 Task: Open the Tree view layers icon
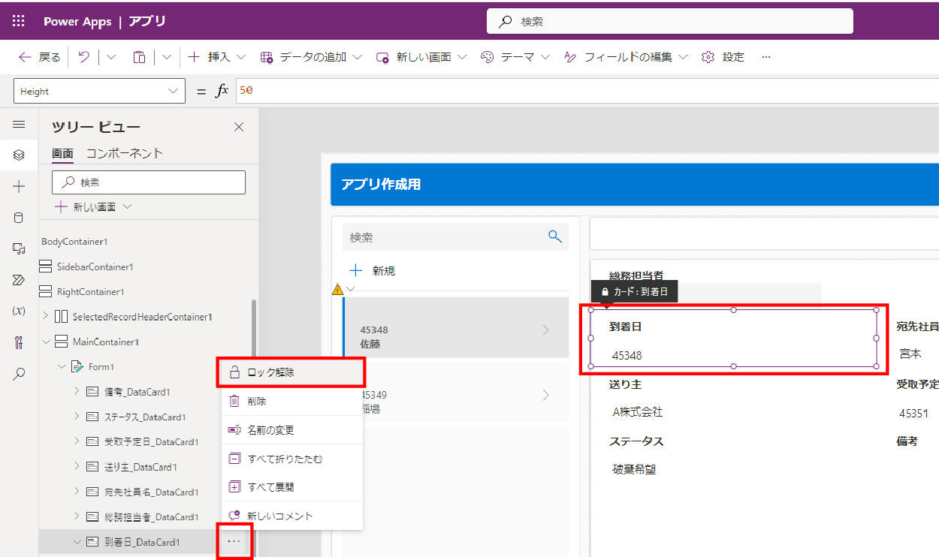(19, 155)
